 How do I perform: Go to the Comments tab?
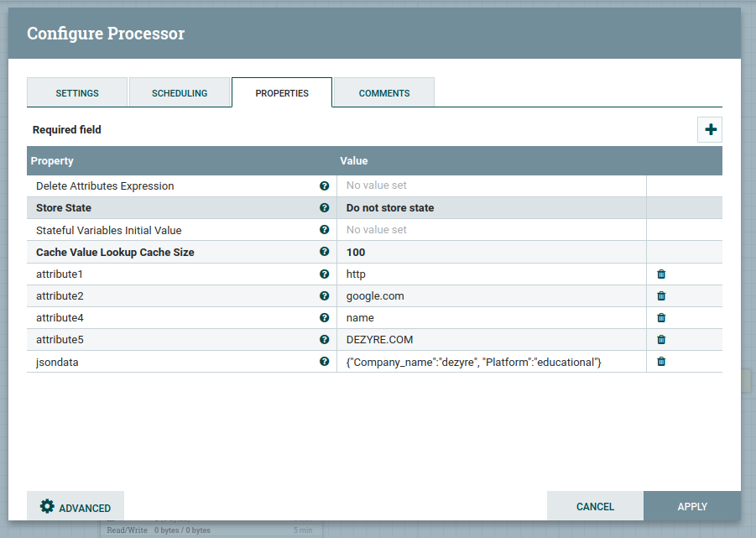pyautogui.click(x=384, y=93)
